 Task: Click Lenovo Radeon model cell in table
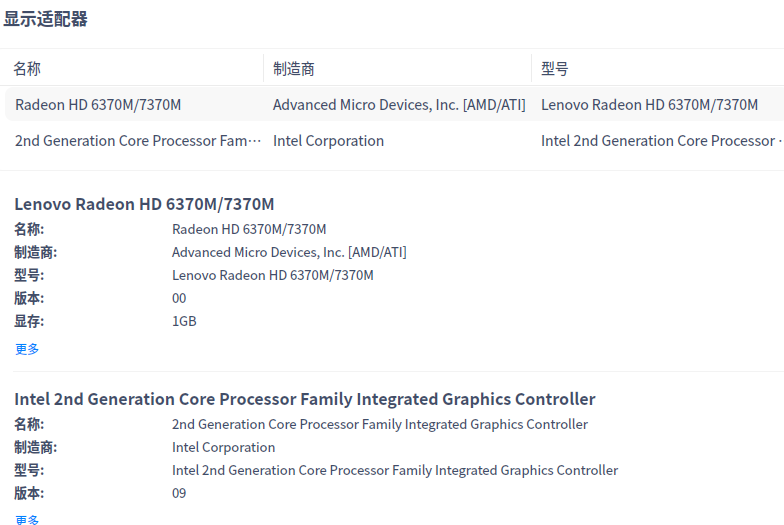(x=649, y=105)
